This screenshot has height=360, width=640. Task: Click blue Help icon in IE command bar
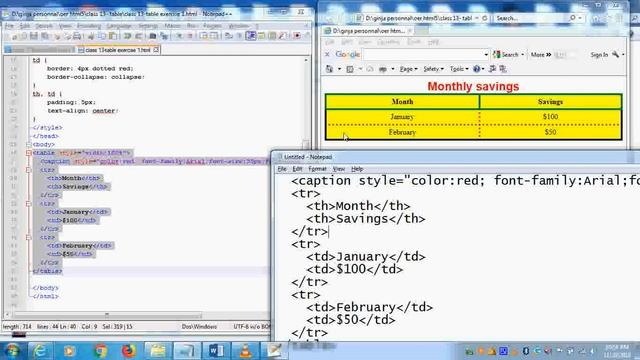pos(476,69)
